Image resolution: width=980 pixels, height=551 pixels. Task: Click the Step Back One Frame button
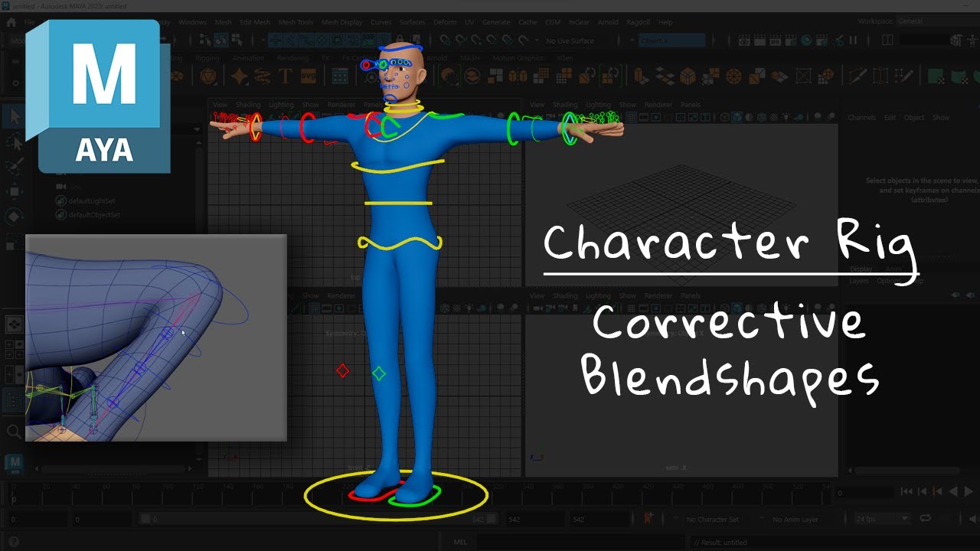[x=923, y=492]
